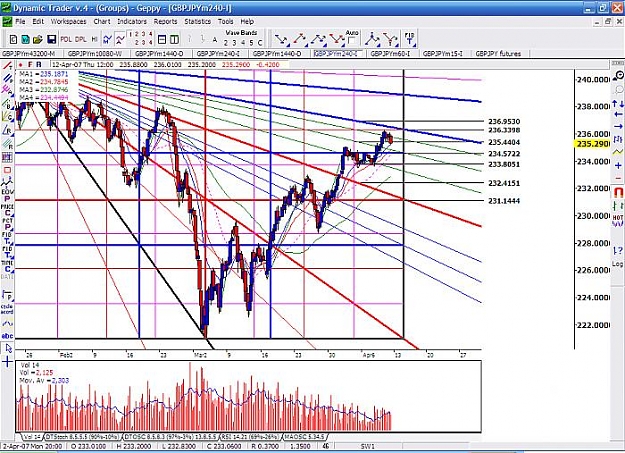
Task: Select the red trend line tool in left toolbar
Action: [7, 65]
